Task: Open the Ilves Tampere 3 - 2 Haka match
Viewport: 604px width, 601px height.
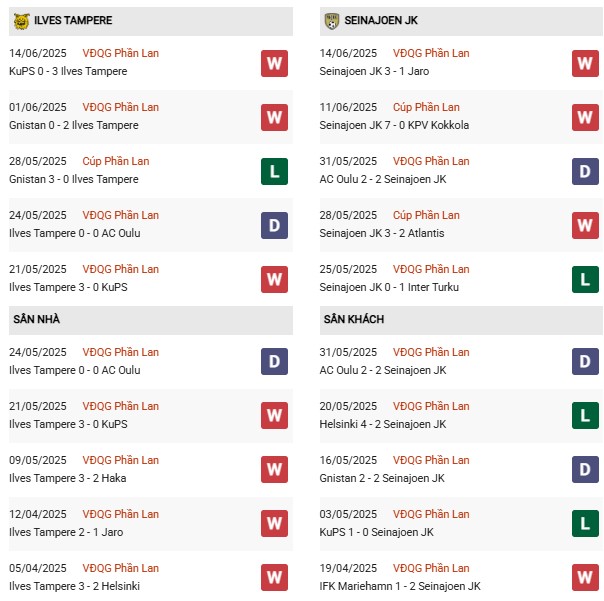Action: (x=58, y=478)
